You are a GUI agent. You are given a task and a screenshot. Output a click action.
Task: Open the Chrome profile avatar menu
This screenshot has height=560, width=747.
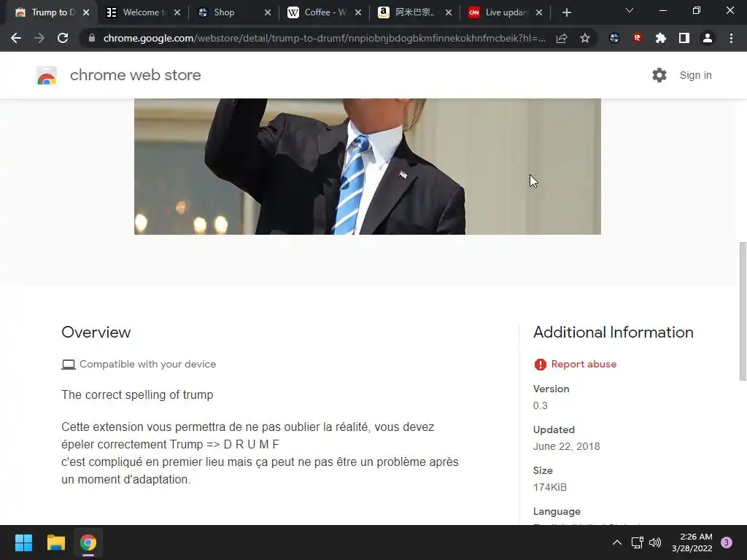tap(708, 38)
